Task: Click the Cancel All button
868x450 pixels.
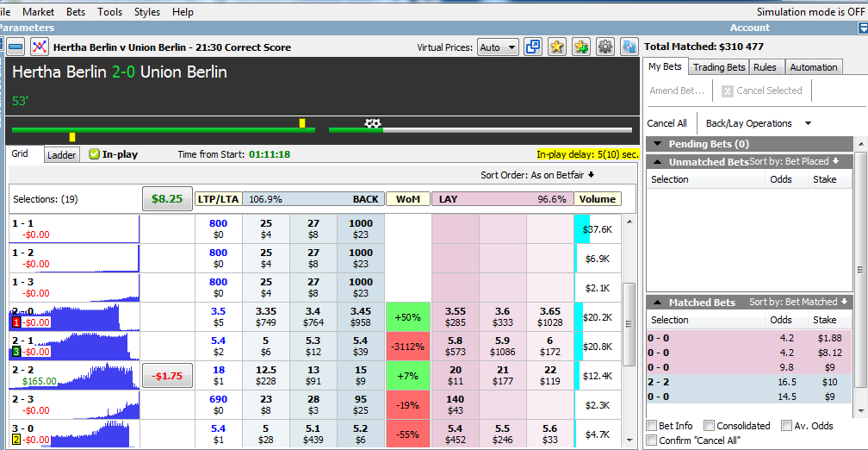Action: [x=667, y=123]
